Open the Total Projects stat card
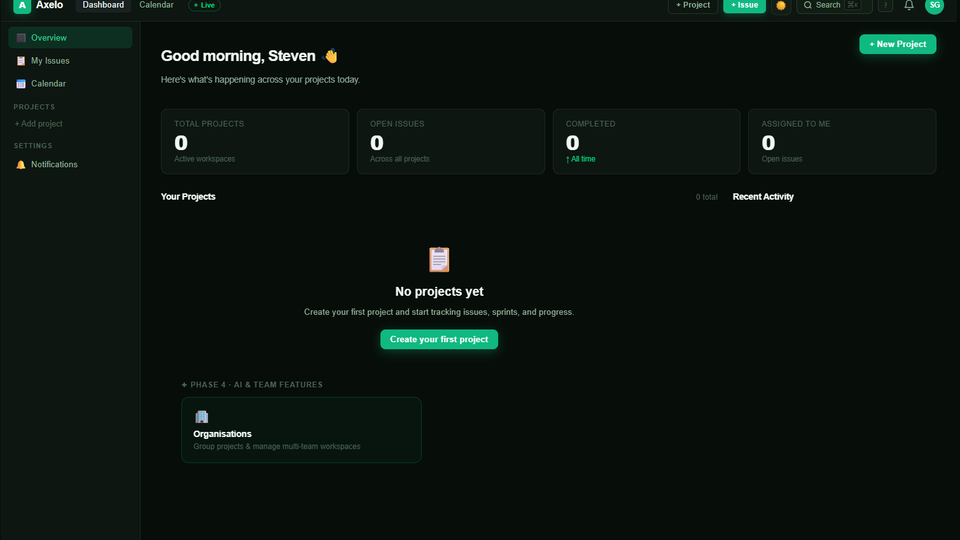Screen dimensions: 960x540 tap(252, 141)
